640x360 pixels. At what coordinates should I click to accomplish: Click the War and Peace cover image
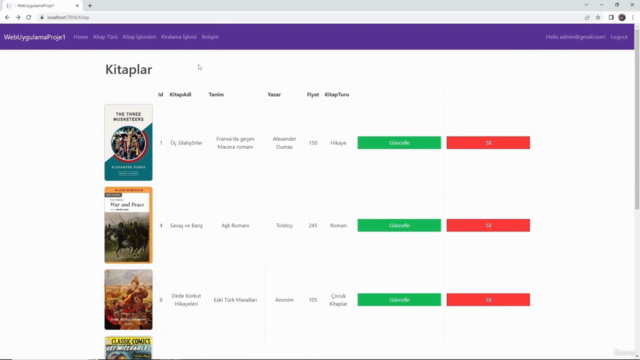[129, 225]
